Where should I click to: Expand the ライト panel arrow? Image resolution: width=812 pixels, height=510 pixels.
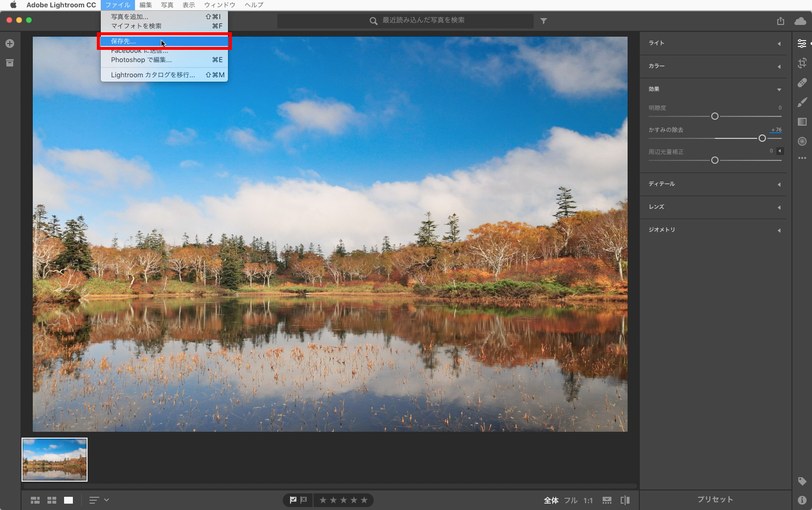point(779,44)
